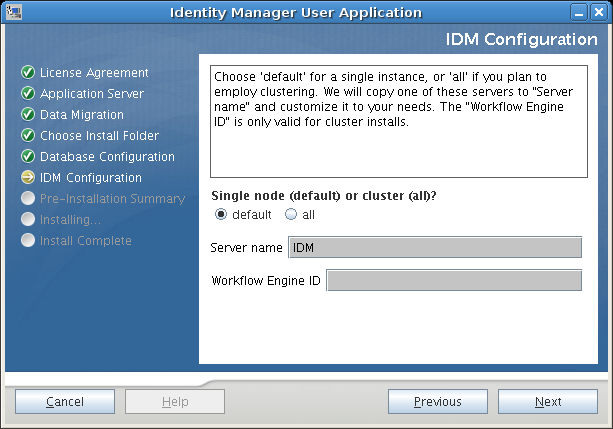Click the greyed-out Help button

(x=175, y=402)
